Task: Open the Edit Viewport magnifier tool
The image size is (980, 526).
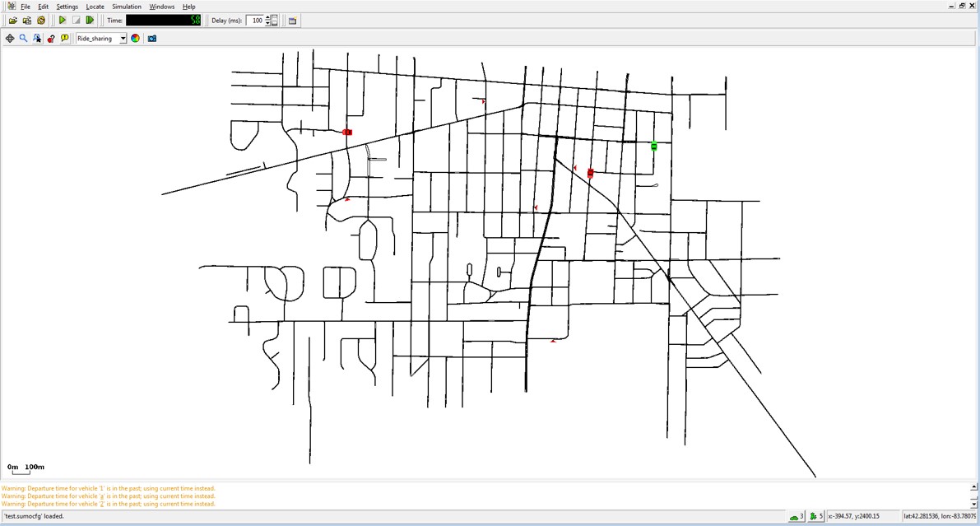Action: click(x=24, y=38)
